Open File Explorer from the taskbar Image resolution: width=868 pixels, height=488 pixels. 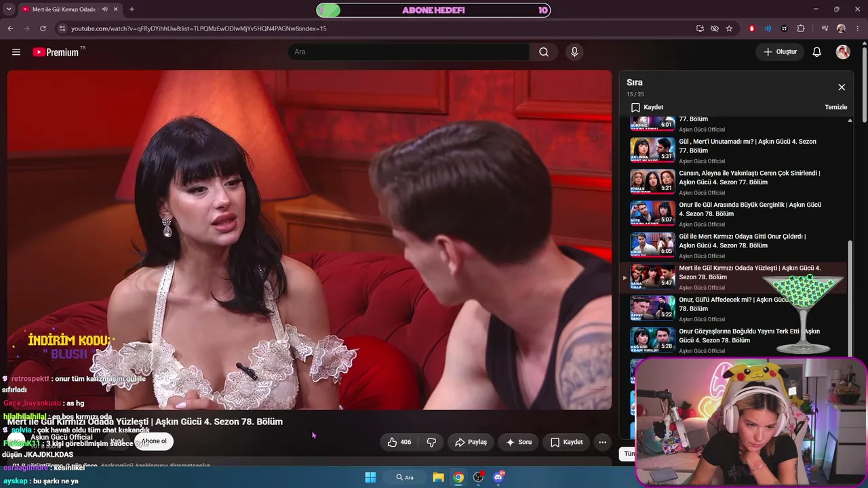(438, 477)
